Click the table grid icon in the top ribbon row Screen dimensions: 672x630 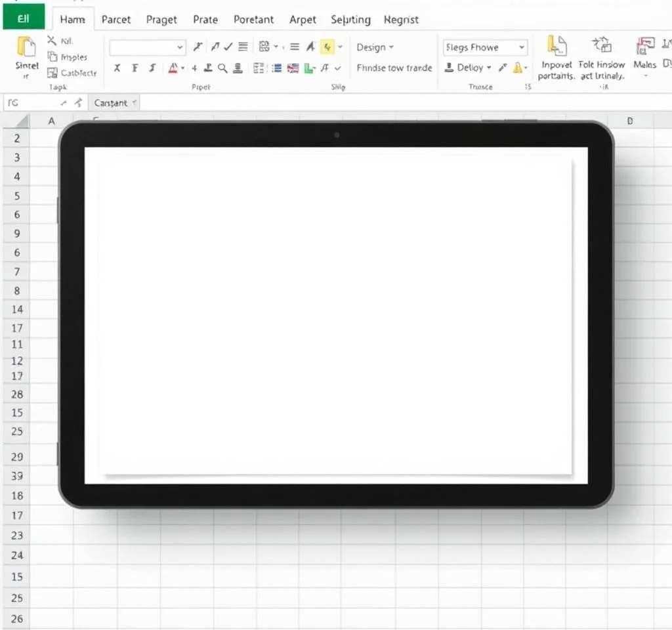264,47
